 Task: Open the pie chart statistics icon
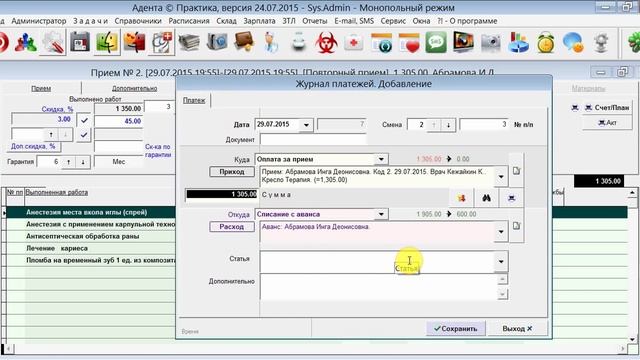click(x=518, y=42)
